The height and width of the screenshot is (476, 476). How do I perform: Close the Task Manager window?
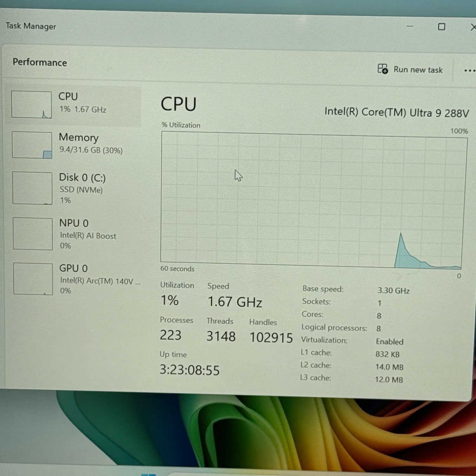click(x=473, y=27)
